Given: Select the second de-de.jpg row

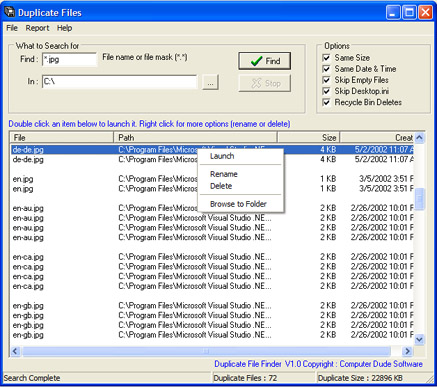Looking at the screenshot, I should point(212,159).
